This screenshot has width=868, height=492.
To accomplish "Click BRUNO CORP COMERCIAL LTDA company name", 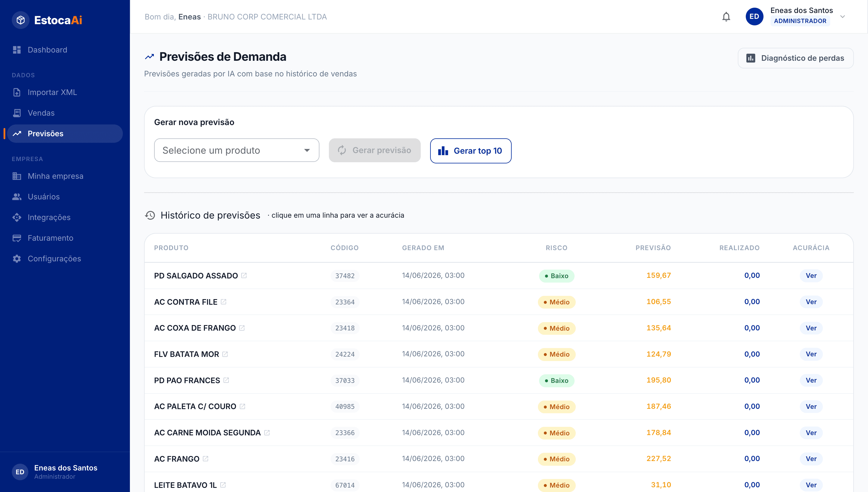I will pyautogui.click(x=267, y=17).
